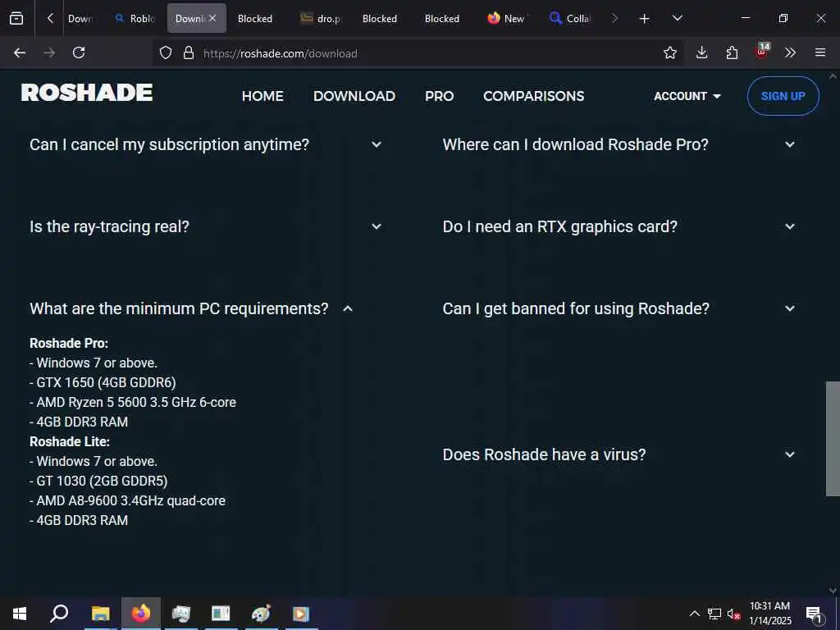Switch to the dro.p tab

coord(321,18)
